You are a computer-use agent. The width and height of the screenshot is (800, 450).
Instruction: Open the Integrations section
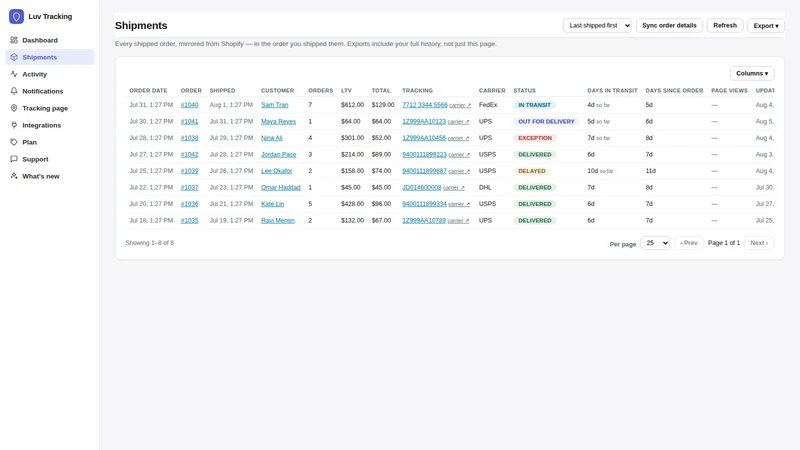pyautogui.click(x=49, y=125)
